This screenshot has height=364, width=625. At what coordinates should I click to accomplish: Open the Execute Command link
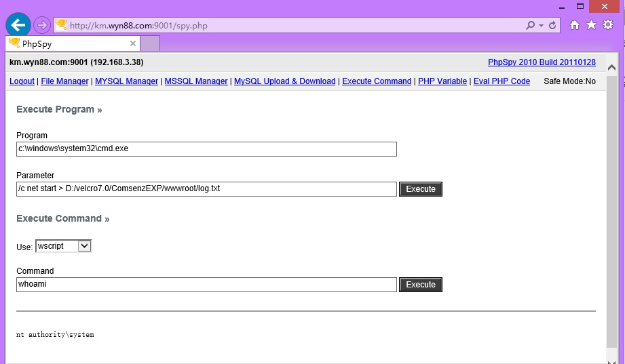click(377, 81)
